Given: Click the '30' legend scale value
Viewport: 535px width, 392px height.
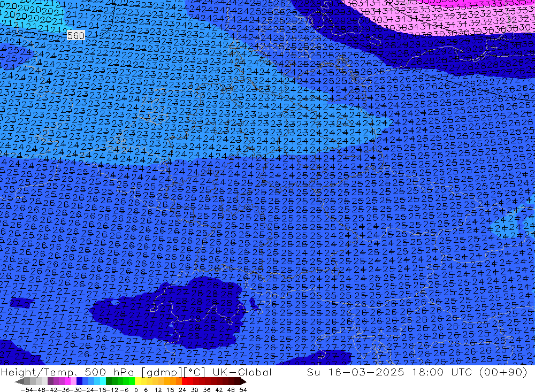Looking at the screenshot, I should (x=195, y=390).
